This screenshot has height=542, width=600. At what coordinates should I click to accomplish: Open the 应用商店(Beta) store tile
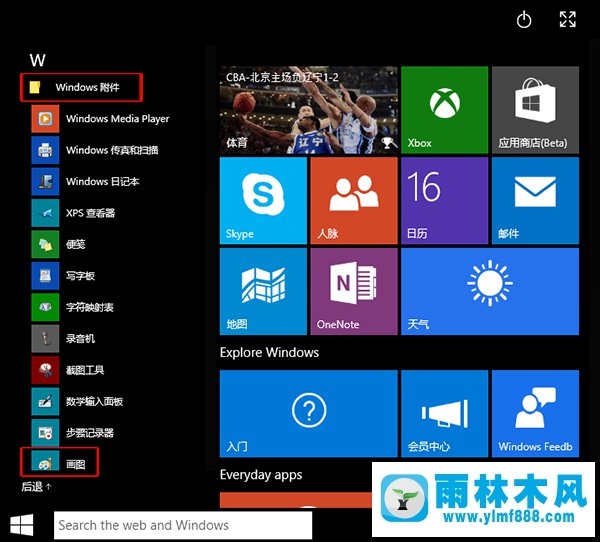[x=535, y=110]
